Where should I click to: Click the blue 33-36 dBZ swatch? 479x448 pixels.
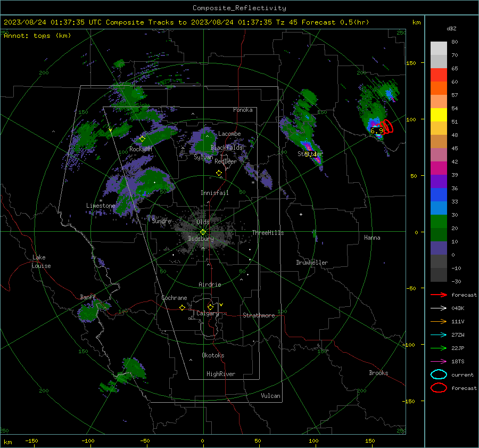click(x=439, y=195)
